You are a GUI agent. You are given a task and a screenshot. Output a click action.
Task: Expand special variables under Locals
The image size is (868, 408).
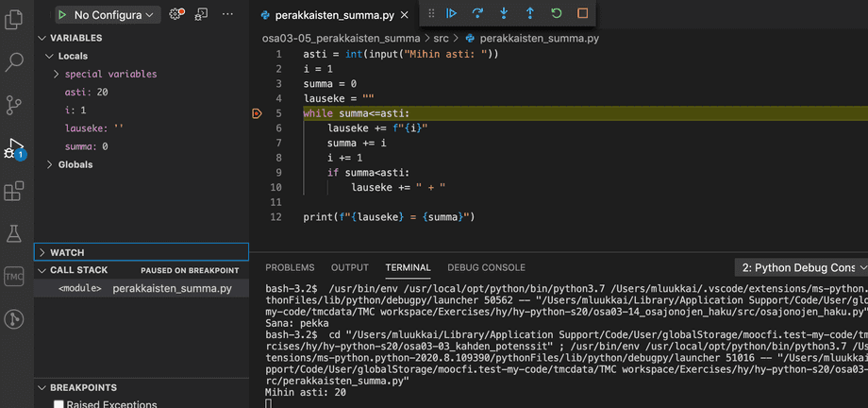pos(110,74)
